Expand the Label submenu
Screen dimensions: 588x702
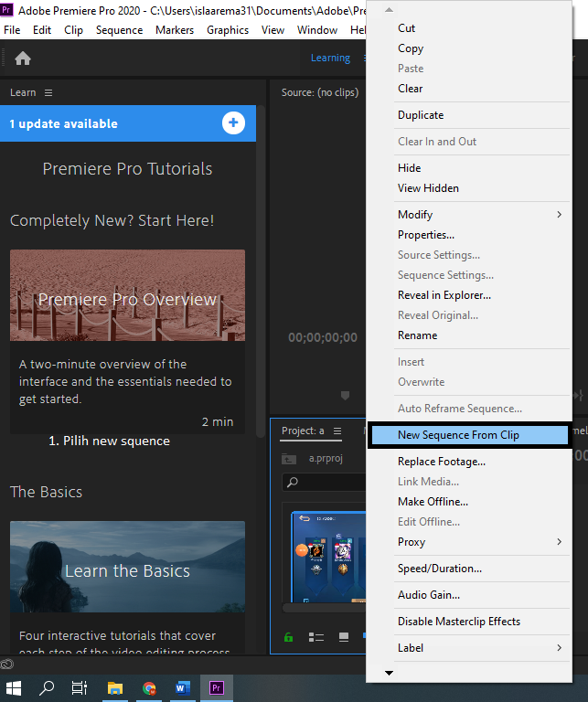pyautogui.click(x=481, y=648)
